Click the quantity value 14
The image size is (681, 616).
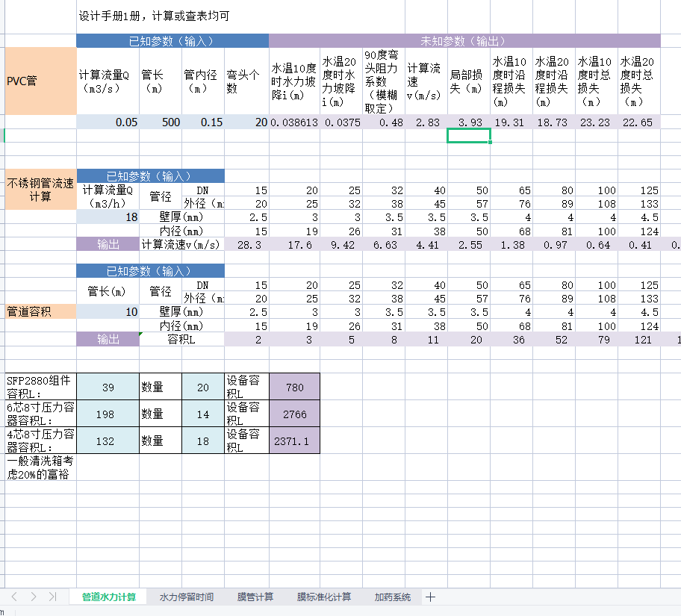tap(203, 414)
